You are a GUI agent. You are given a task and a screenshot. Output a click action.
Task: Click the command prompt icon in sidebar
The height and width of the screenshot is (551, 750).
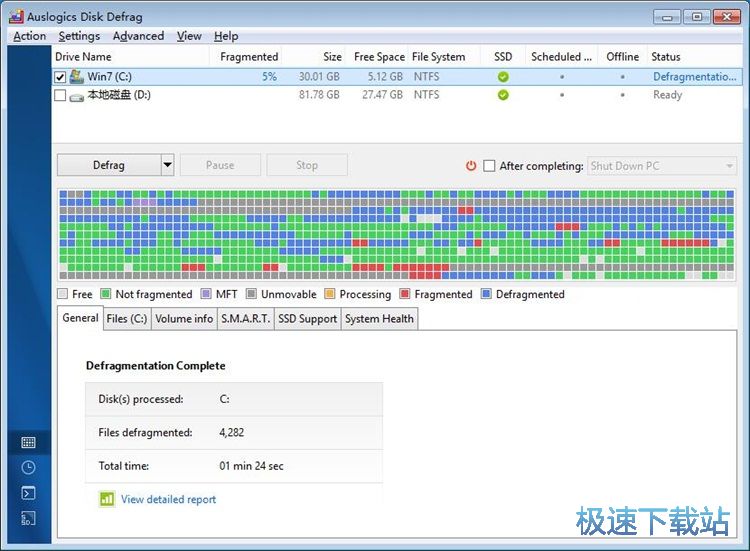pos(28,493)
